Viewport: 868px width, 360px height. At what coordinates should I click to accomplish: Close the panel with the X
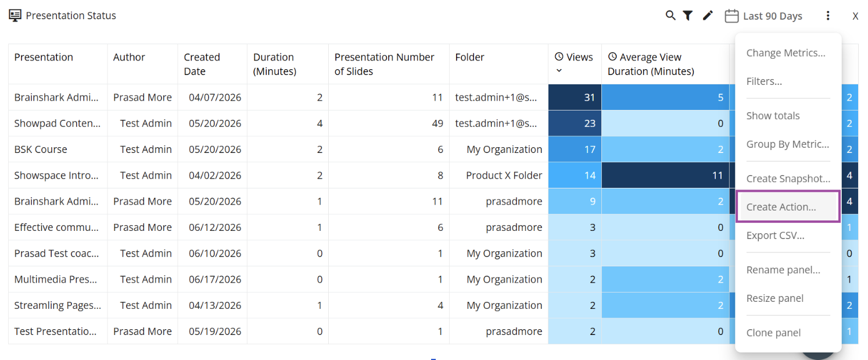click(x=855, y=16)
